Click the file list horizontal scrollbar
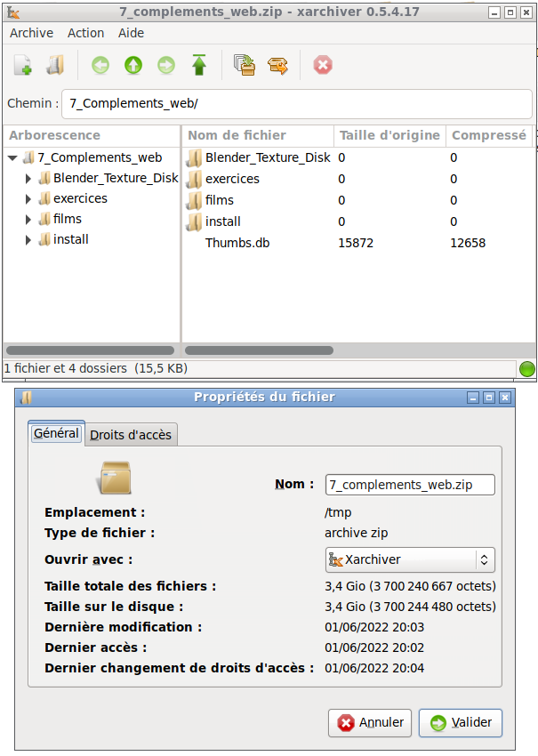This screenshot has height=756, width=538. [259, 350]
